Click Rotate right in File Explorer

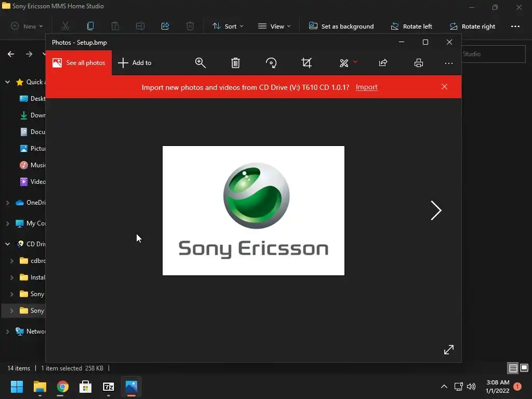472,26
